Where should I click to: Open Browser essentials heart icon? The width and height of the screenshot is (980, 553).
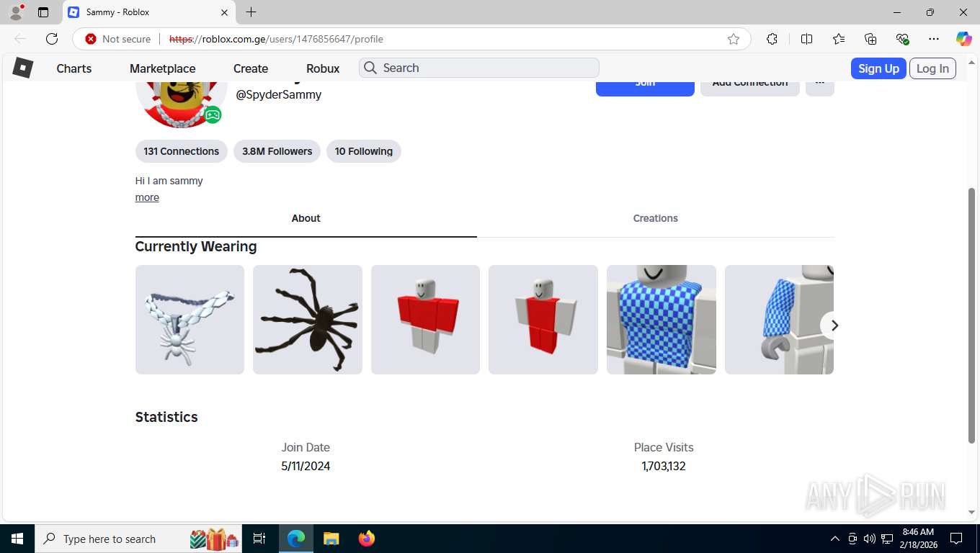[x=902, y=39]
